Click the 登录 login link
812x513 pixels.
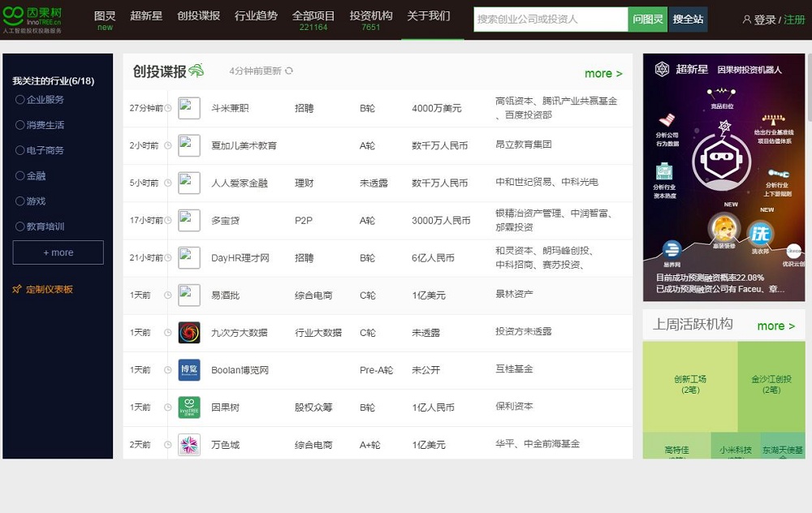coord(764,19)
